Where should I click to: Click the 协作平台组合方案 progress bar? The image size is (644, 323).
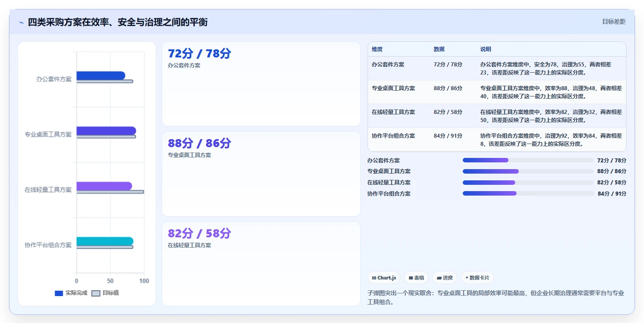[528, 193]
